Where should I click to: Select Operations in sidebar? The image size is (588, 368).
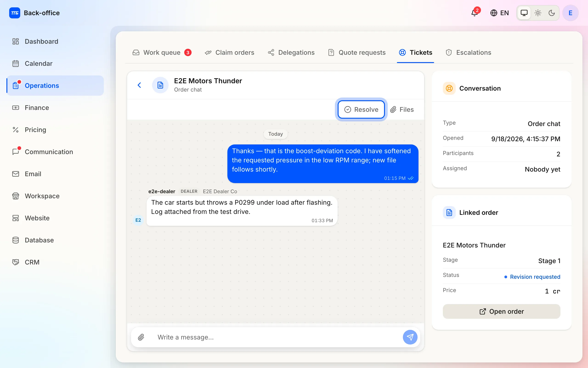[55, 86]
